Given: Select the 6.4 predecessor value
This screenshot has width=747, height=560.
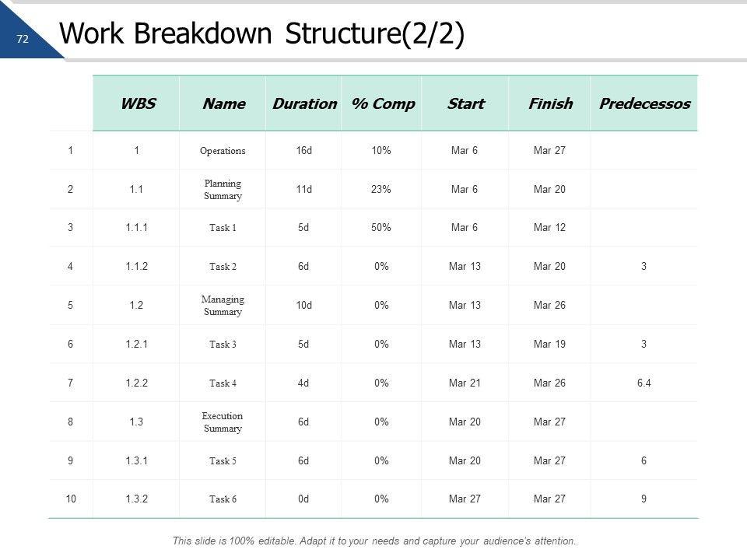Looking at the screenshot, I should 644,383.
